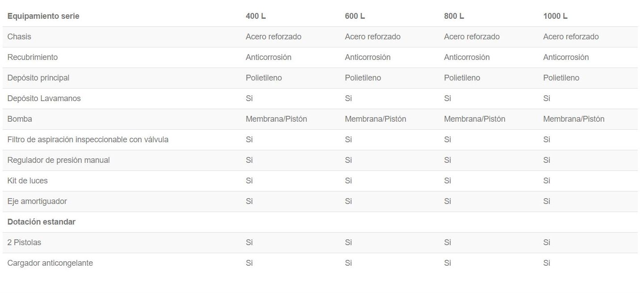
Task: Select the Eje amortiguador row label
Action: (x=37, y=201)
